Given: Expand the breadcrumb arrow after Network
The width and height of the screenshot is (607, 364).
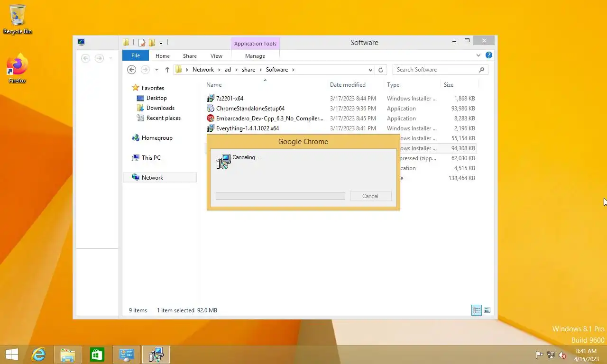Looking at the screenshot, I should 219,70.
